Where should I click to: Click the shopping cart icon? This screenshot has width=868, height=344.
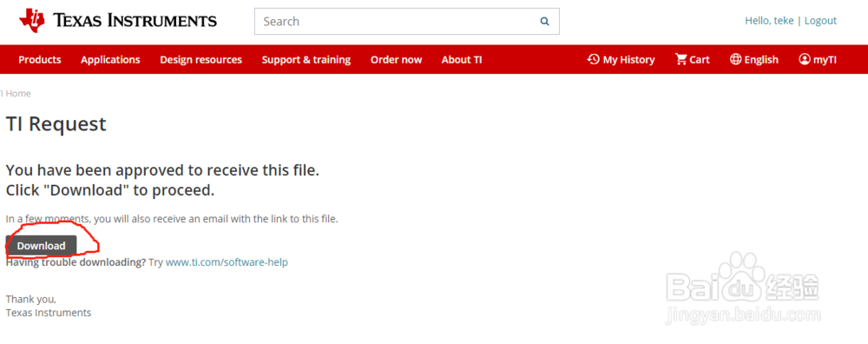tap(681, 59)
